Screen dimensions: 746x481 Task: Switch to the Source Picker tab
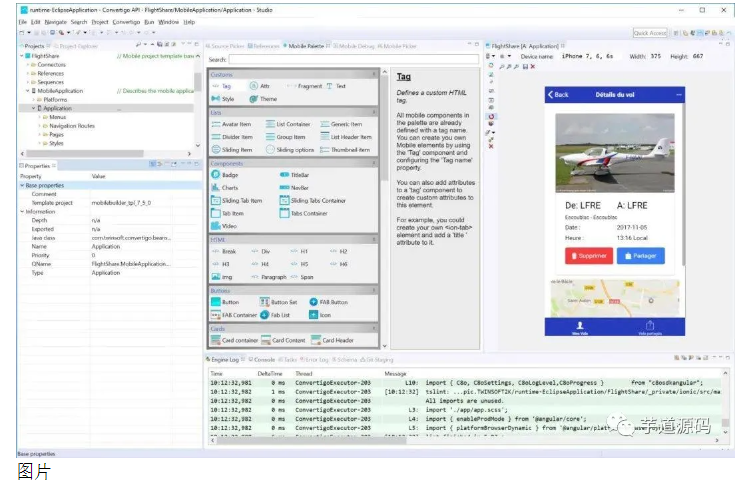pyautogui.click(x=225, y=46)
